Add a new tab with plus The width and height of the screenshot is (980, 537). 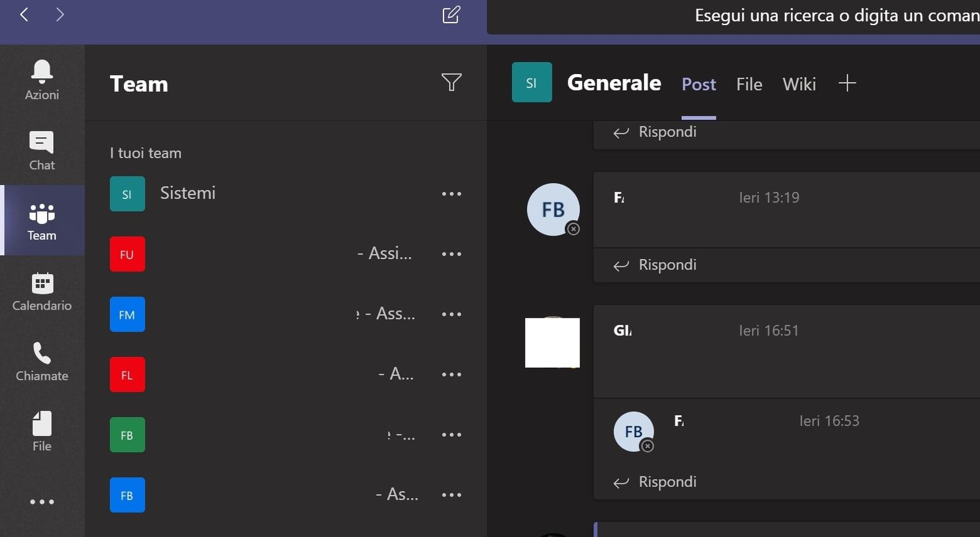pyautogui.click(x=847, y=83)
